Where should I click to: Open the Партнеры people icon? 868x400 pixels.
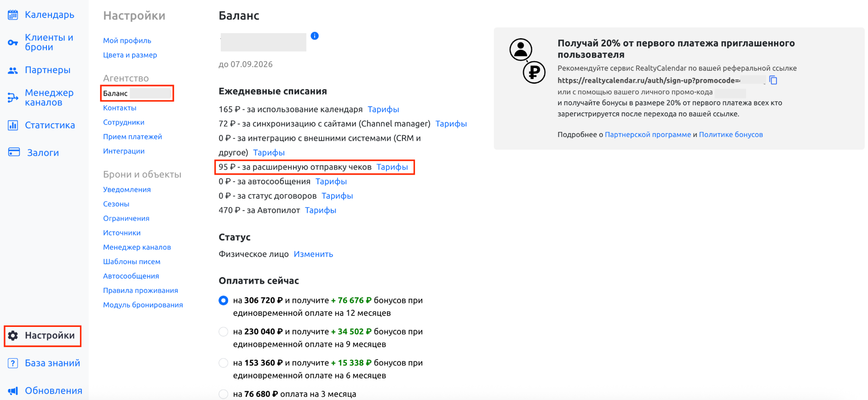[13, 70]
